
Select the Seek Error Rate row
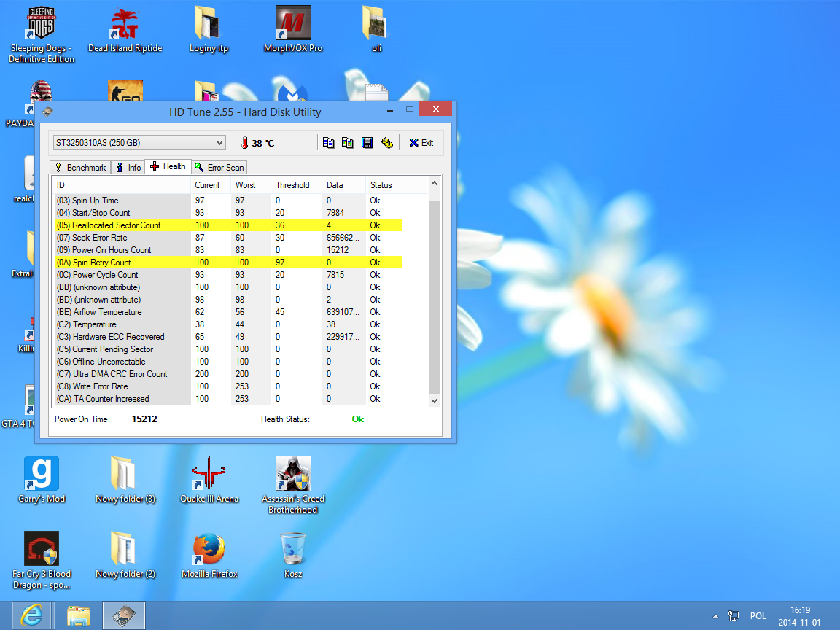coord(229,237)
